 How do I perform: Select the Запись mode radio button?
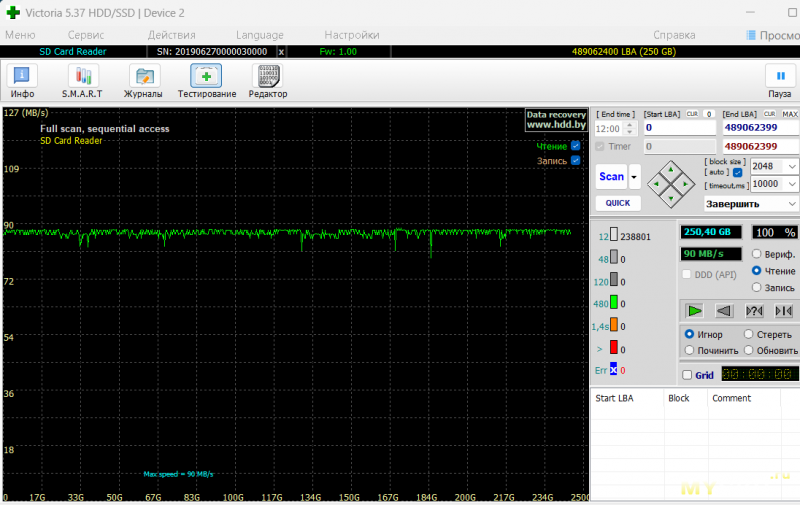coord(756,288)
